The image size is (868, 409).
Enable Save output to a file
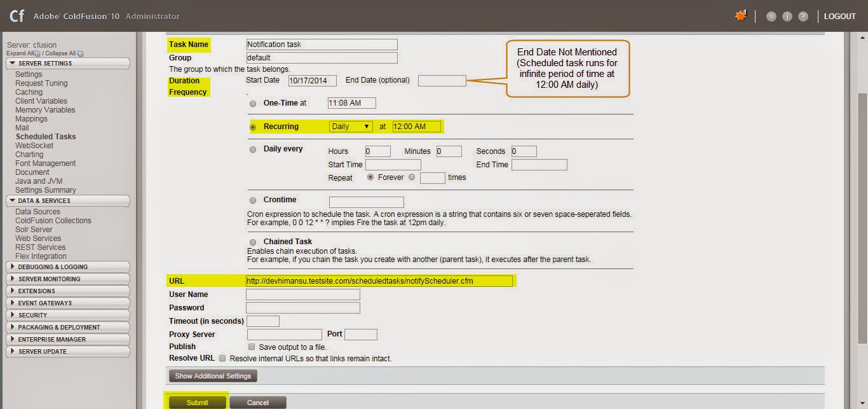(x=252, y=346)
